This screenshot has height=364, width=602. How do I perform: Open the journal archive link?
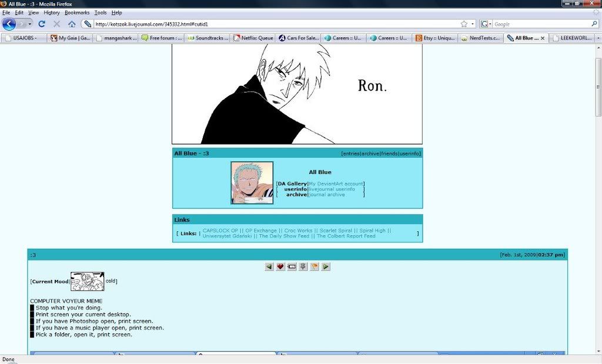coord(327,195)
